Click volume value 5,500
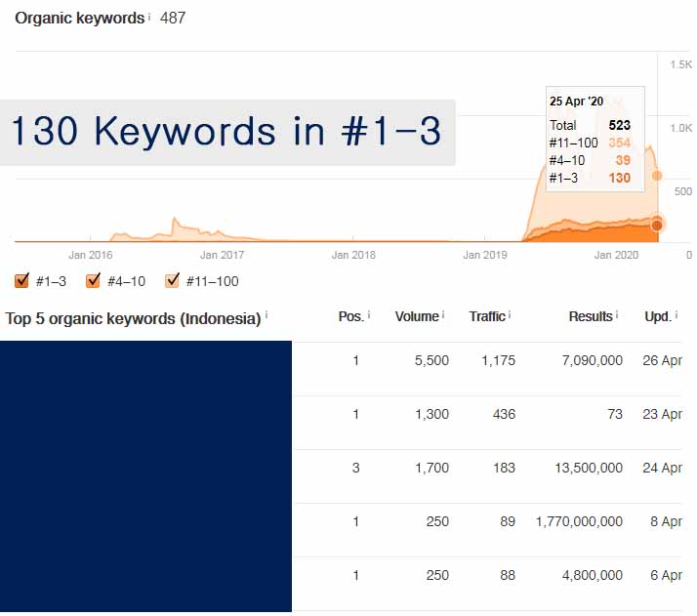697x616 pixels. pos(431,360)
